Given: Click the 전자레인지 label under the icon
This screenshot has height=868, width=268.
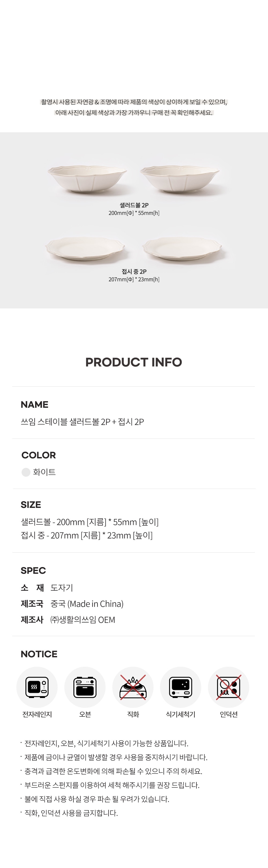Looking at the screenshot, I should tap(37, 714).
